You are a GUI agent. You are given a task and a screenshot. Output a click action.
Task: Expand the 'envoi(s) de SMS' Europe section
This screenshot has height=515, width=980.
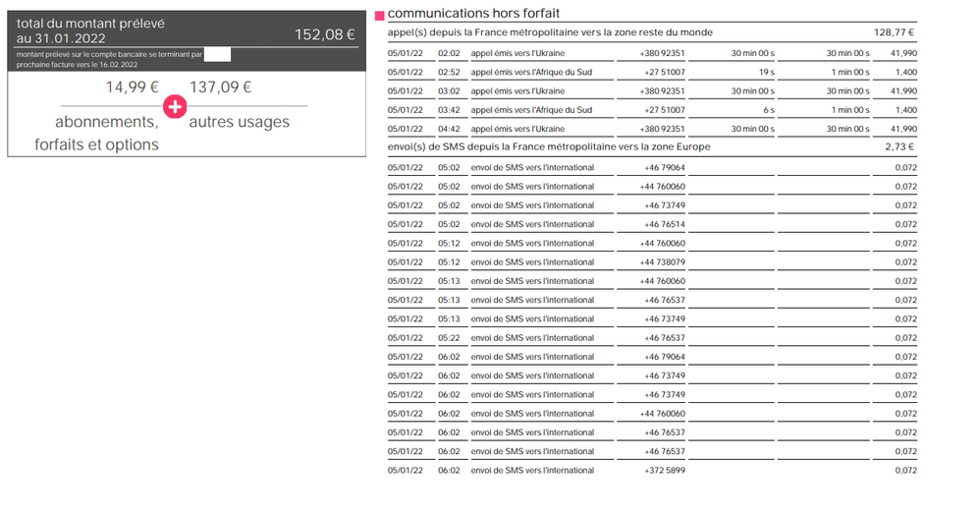(549, 146)
